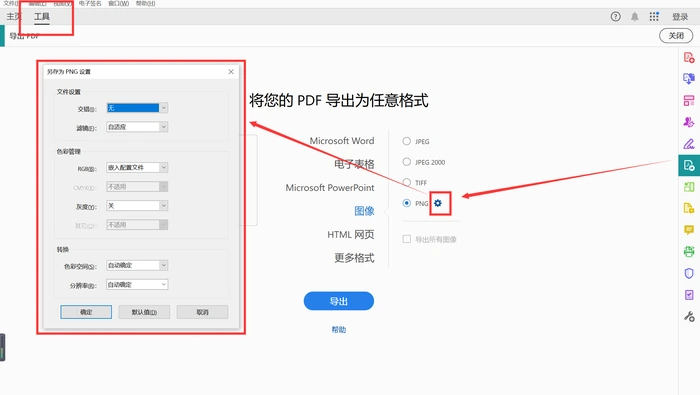This screenshot has width=700, height=395.
Task: Choose 电子表格 spreadsheet export category
Action: pos(354,164)
